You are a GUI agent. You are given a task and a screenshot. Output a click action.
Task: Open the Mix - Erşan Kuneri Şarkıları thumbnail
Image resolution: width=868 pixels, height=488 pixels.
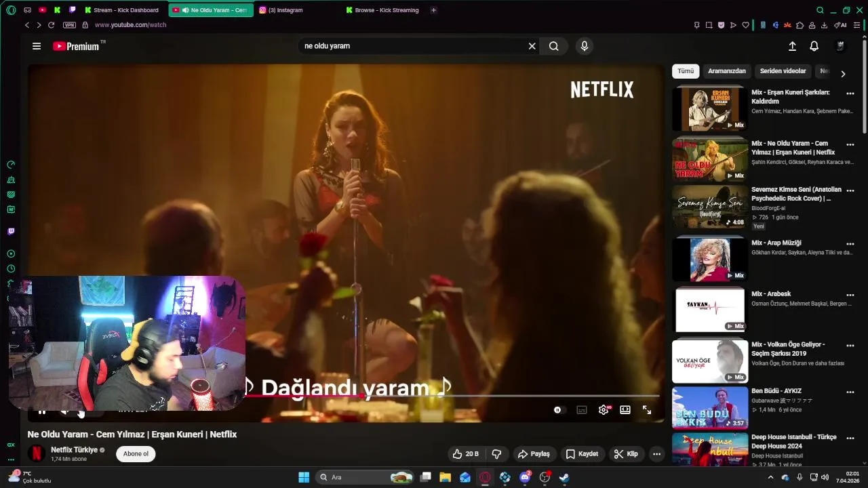(710, 110)
